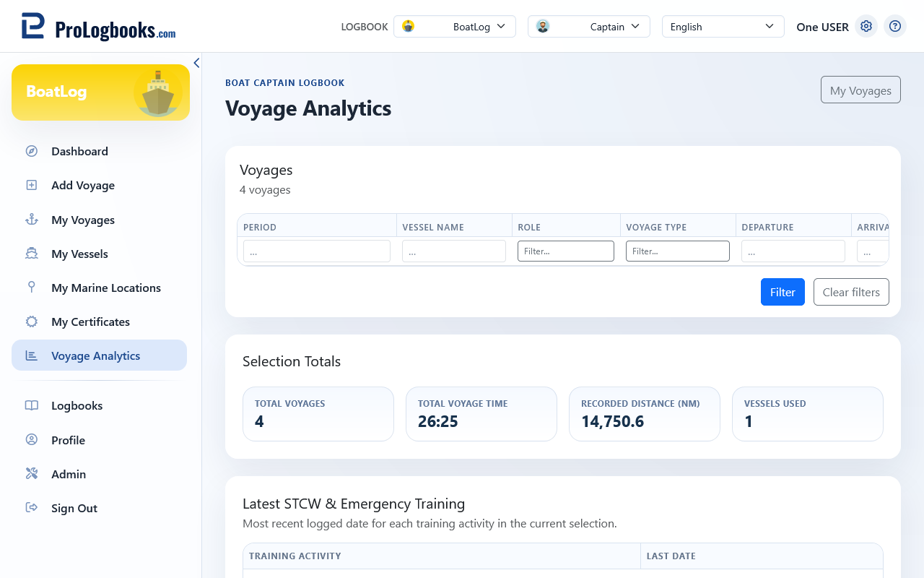Viewport: 924px width, 578px height.
Task: Click the Admin tools icon
Action: click(32, 474)
